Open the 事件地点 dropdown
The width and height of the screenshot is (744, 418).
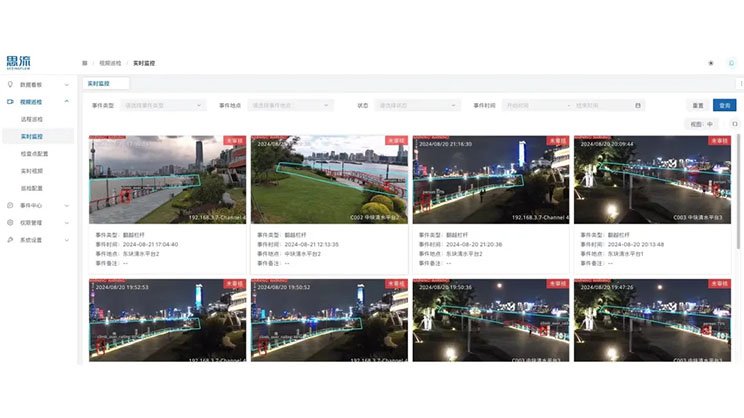[x=290, y=105]
